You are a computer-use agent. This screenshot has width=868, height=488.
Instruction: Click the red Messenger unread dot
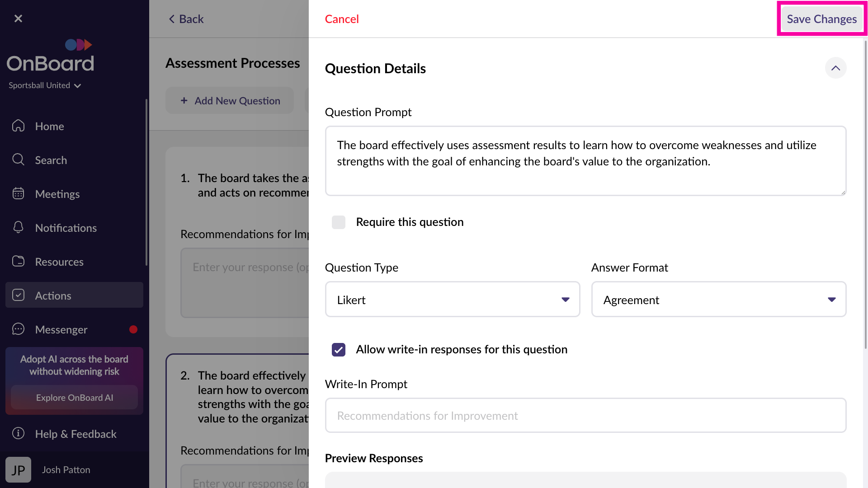pos(133,329)
